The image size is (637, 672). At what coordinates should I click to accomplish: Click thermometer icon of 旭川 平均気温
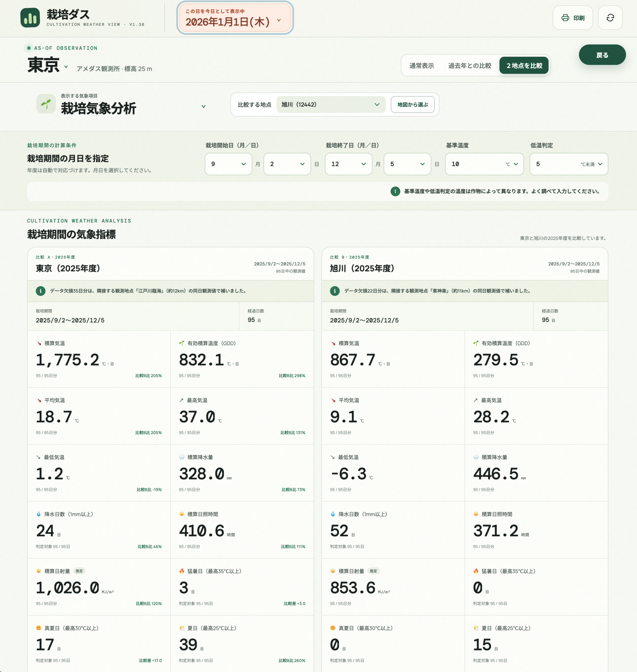(333, 400)
